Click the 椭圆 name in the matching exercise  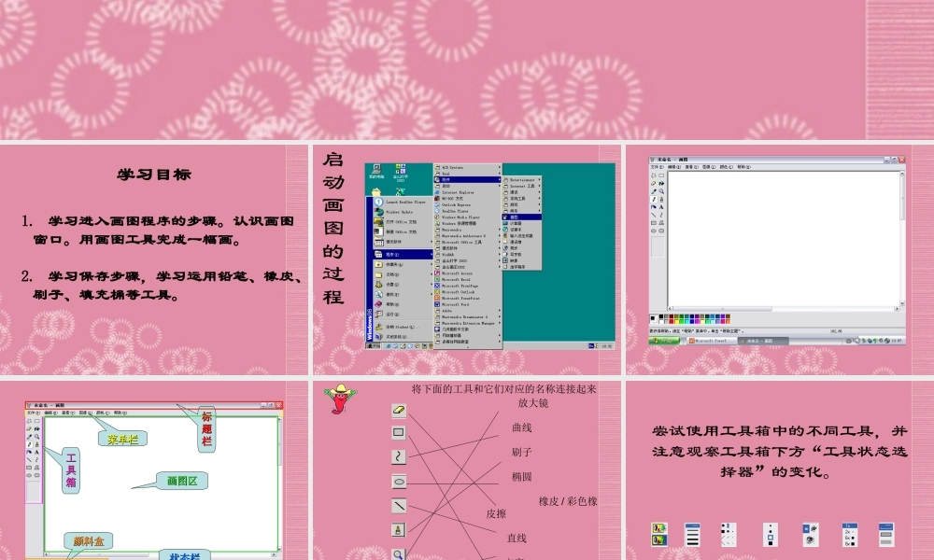coord(522,477)
